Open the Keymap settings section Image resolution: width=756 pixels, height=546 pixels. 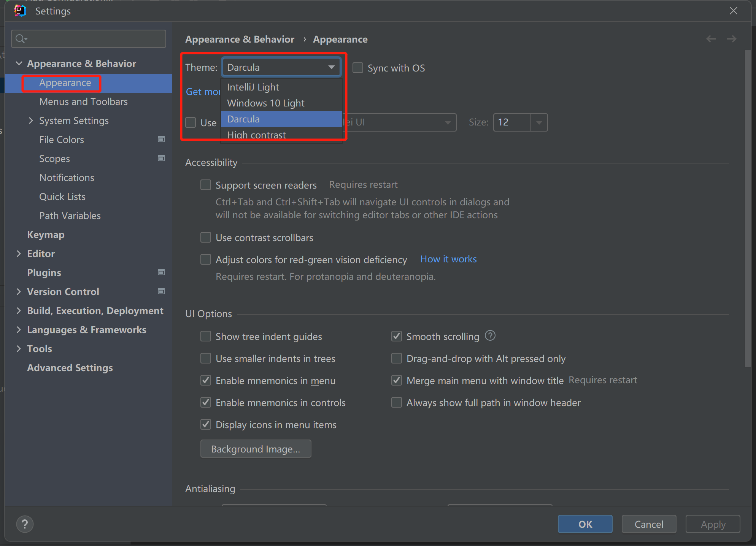click(x=46, y=234)
